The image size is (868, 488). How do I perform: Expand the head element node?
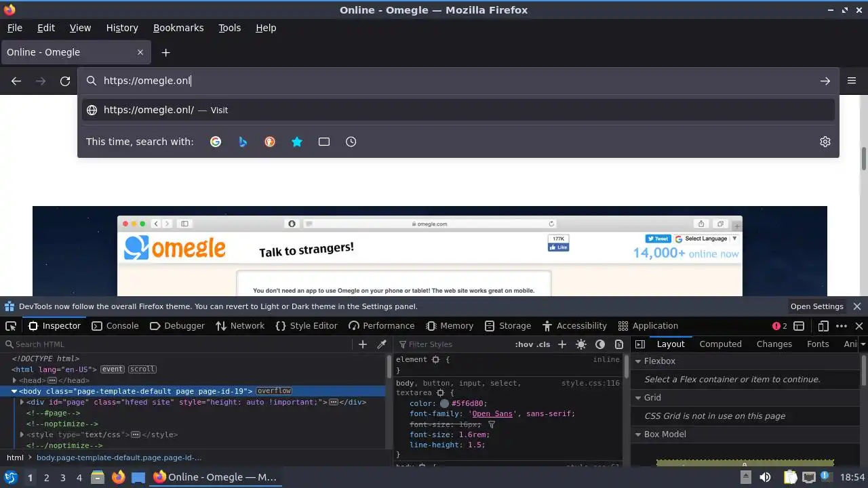[x=15, y=380]
